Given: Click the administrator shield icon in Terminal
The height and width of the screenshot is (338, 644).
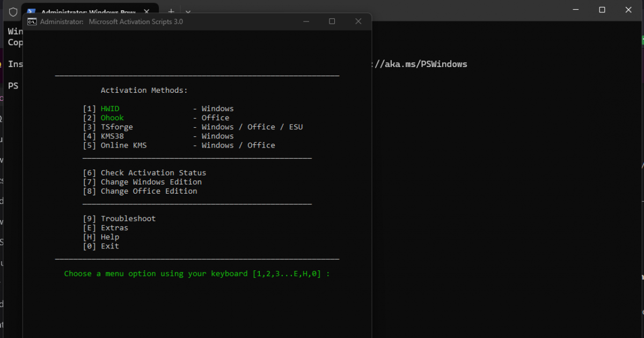Looking at the screenshot, I should [13, 11].
